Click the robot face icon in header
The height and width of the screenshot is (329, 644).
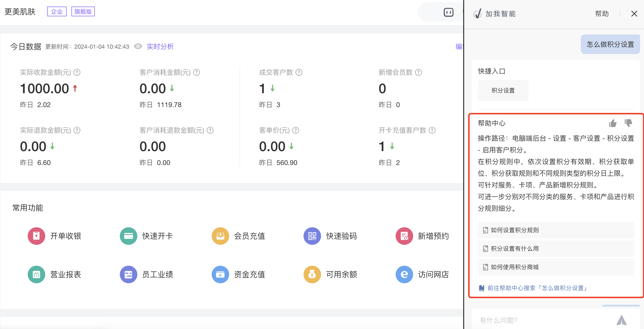[448, 12]
